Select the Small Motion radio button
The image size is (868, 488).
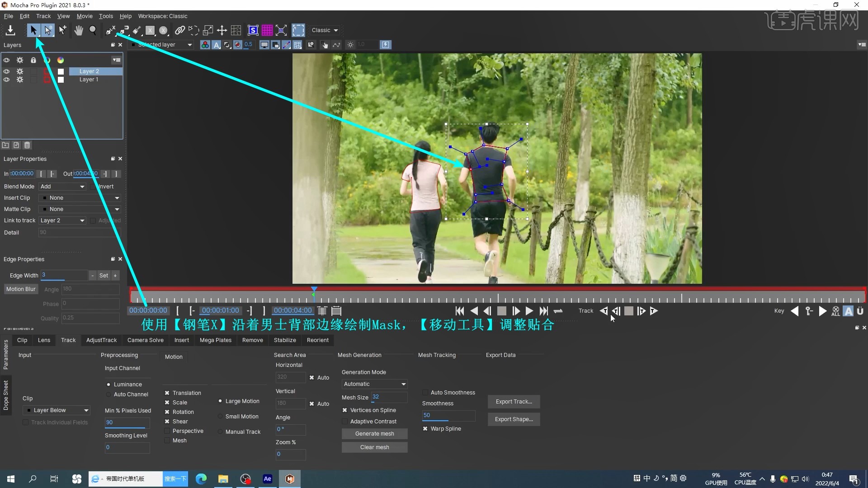point(220,417)
